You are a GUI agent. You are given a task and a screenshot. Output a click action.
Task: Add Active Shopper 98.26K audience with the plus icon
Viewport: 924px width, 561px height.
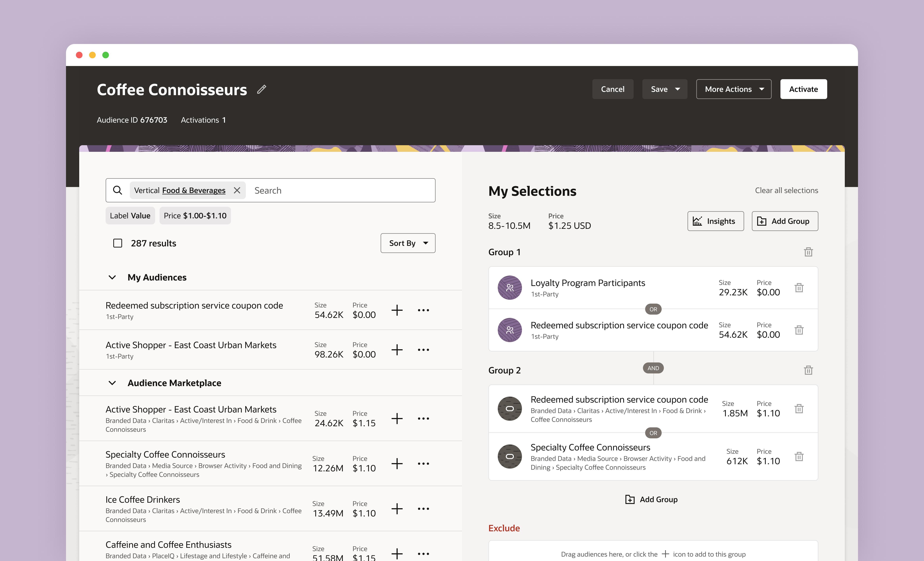pyautogui.click(x=397, y=349)
